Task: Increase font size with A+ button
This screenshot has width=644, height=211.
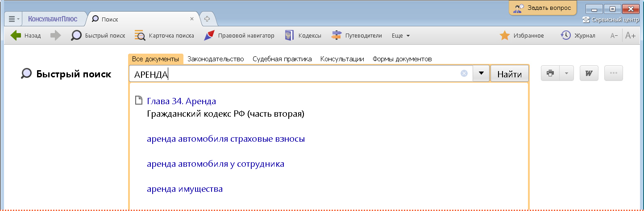Action: (x=630, y=36)
